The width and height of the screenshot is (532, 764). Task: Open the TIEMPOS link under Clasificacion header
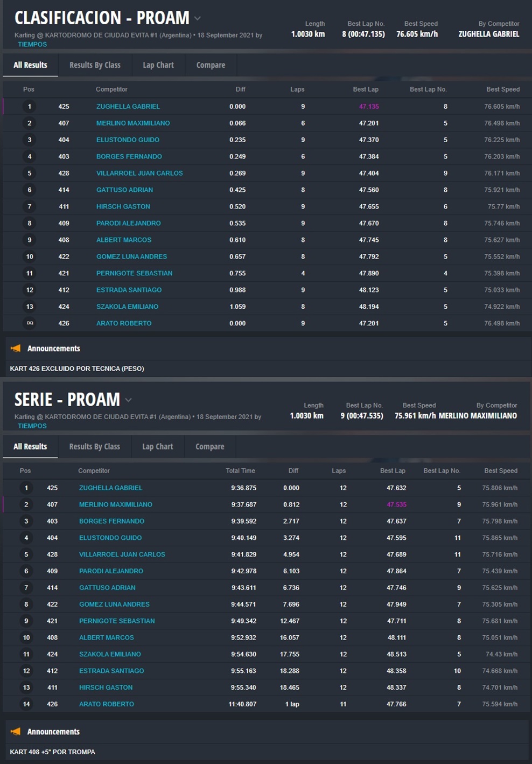pos(32,44)
